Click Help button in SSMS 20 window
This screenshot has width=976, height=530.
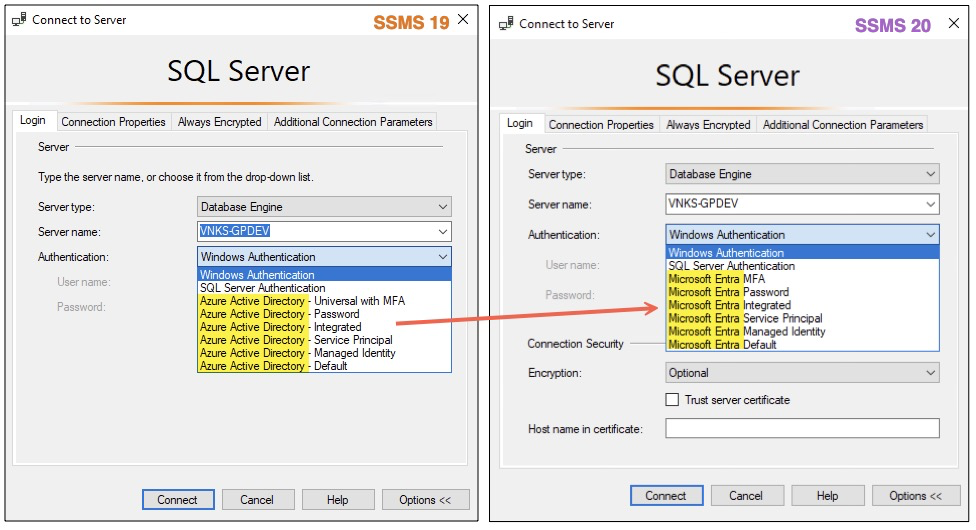828,496
